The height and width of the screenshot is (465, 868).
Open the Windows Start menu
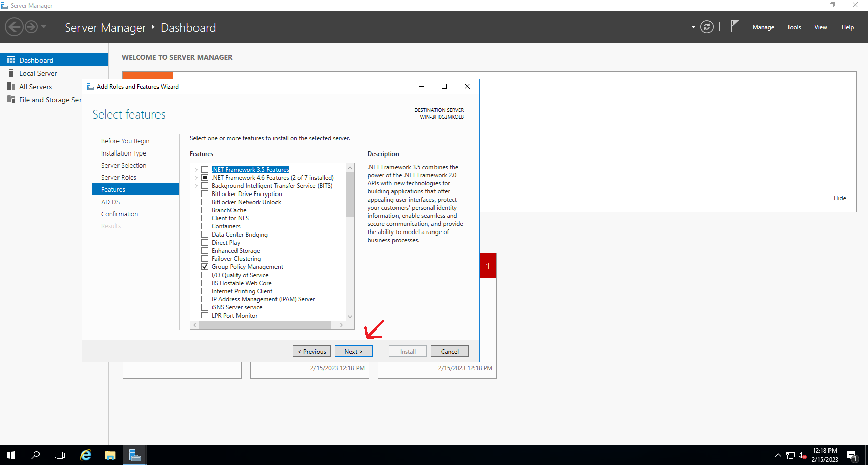[x=11, y=455]
